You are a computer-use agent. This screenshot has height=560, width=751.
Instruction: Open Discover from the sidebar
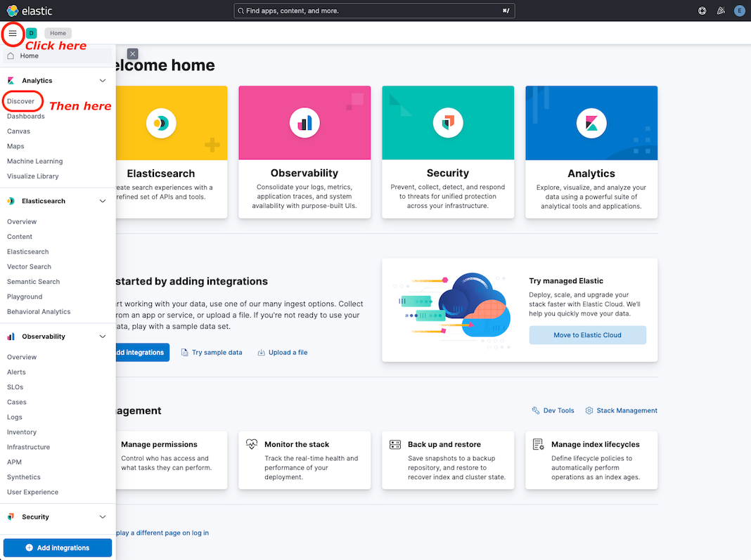point(20,100)
